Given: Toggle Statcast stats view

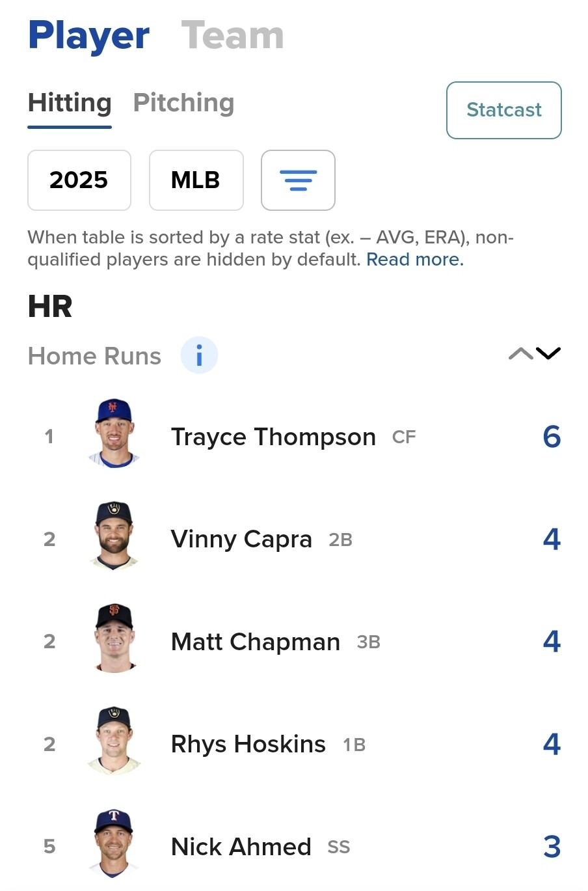Looking at the screenshot, I should pos(504,110).
